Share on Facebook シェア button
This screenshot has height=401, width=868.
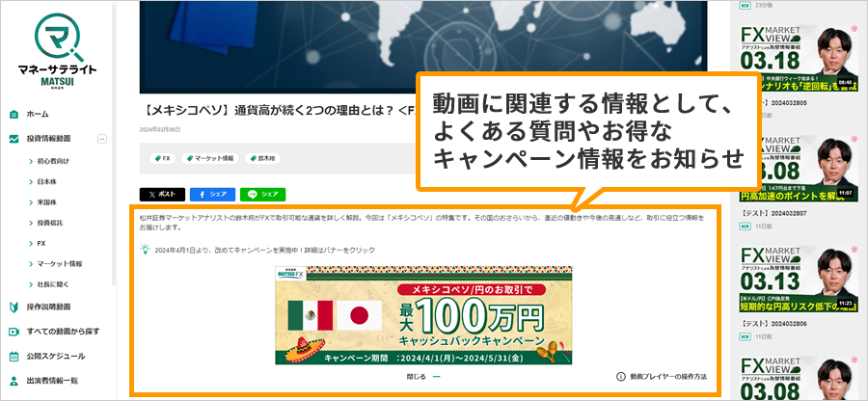212,194
